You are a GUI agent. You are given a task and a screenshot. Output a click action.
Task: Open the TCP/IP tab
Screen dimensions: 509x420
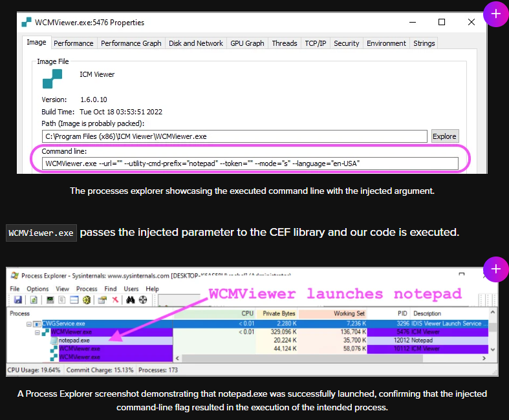point(316,43)
